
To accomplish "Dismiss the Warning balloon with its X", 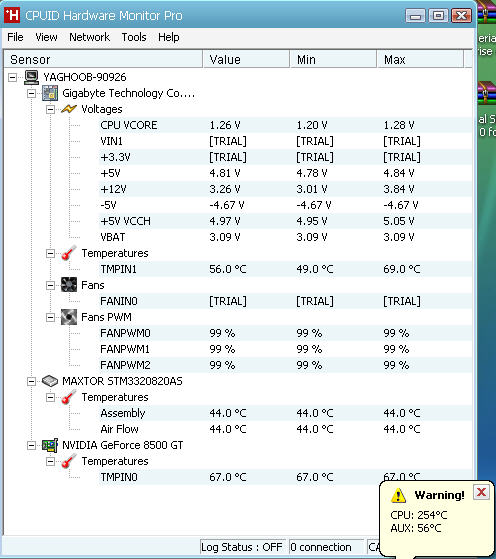I will tap(481, 492).
